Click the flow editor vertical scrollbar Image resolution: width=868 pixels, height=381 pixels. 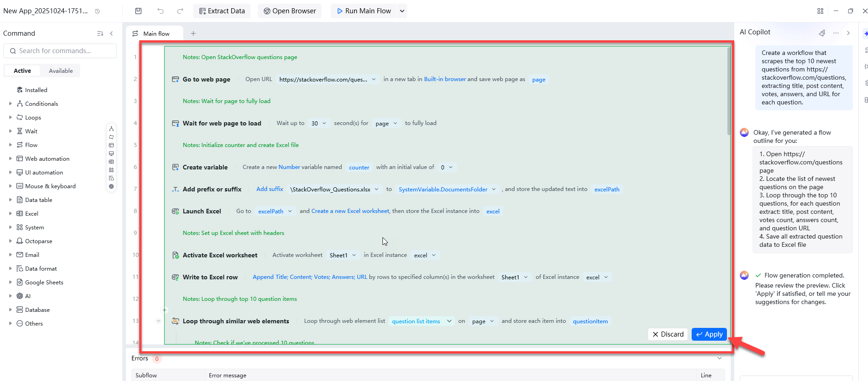pos(728,92)
